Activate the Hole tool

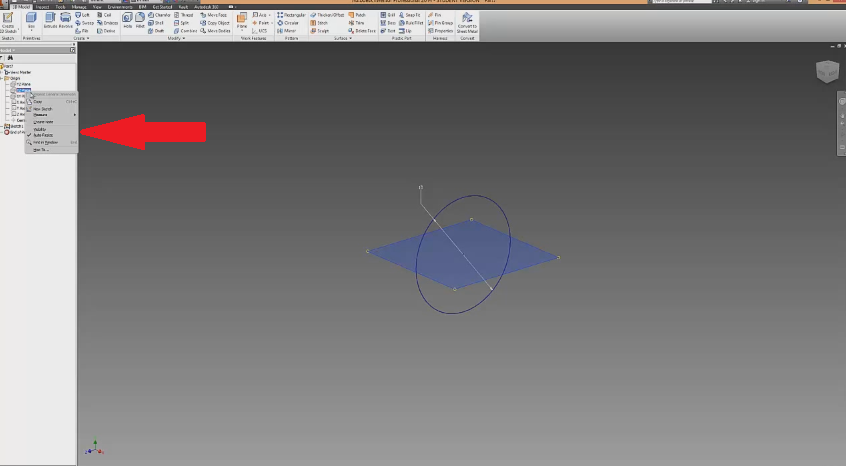[x=127, y=20]
